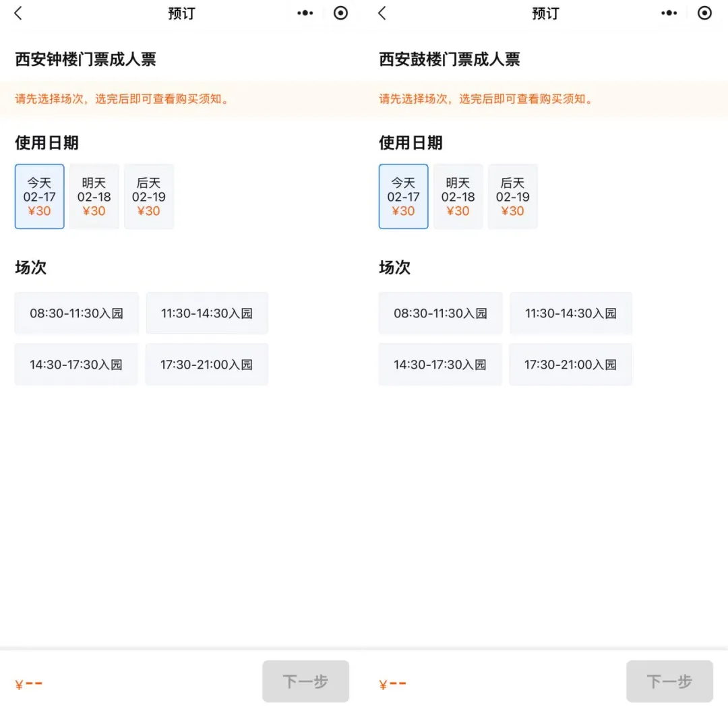Viewport: 728px width, 711px height.
Task: Choose 17:30-21:00入园 session for Bell Tower (钟楼)
Action: pyautogui.click(x=207, y=365)
